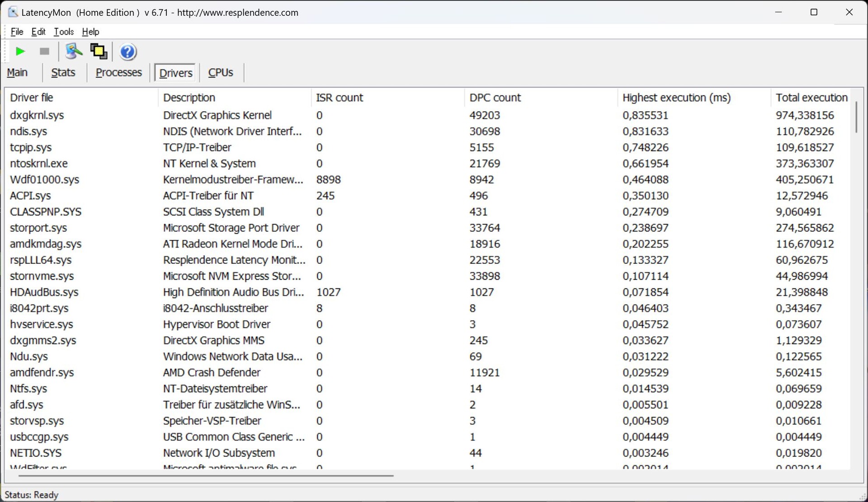Open the Tools menu
This screenshot has height=502, width=868.
pos(64,32)
